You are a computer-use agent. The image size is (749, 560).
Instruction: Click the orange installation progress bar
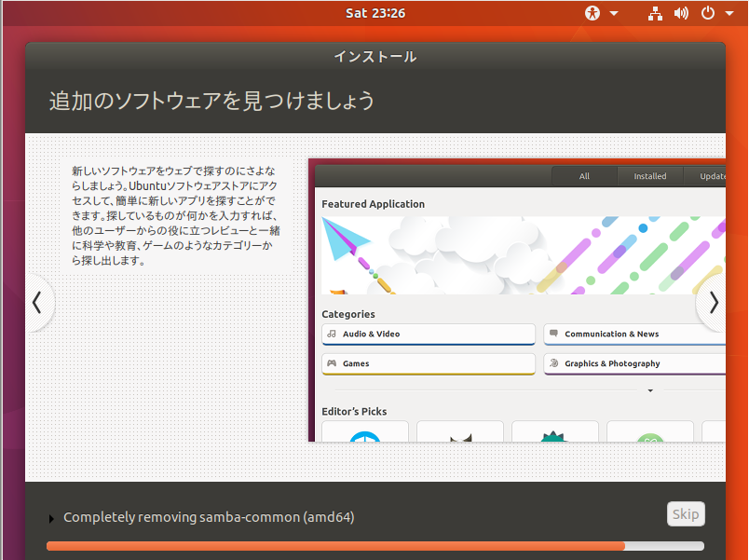pos(375,546)
